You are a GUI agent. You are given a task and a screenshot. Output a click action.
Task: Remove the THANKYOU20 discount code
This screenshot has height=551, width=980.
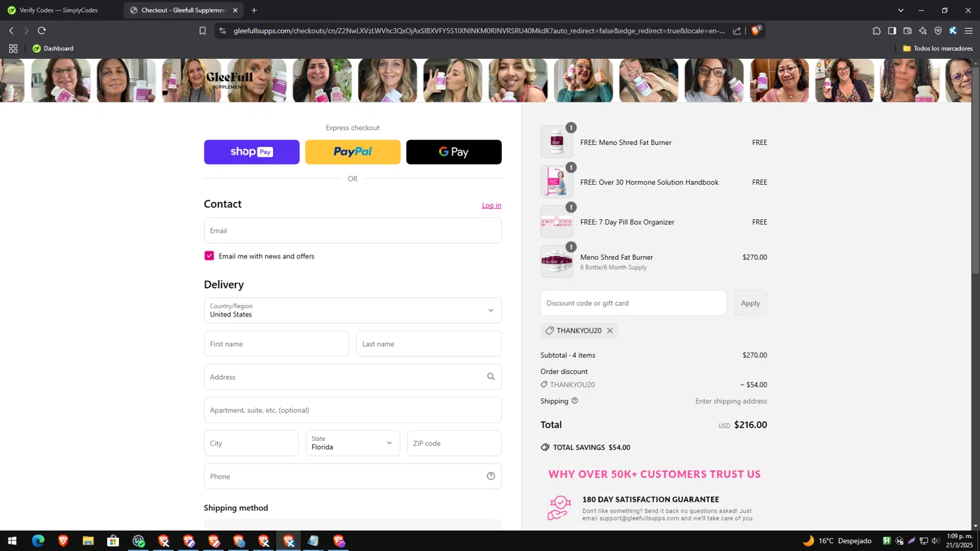tap(610, 330)
